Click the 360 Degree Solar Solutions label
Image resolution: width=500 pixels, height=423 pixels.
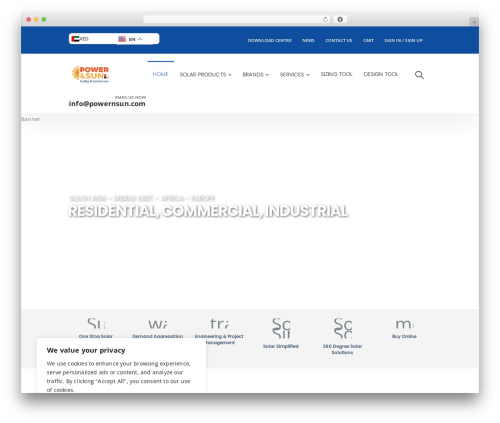[342, 349]
